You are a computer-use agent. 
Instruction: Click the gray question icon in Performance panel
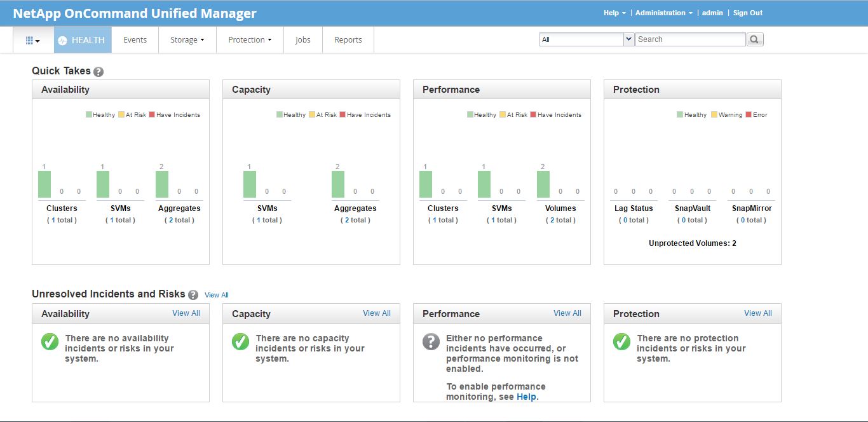[431, 342]
